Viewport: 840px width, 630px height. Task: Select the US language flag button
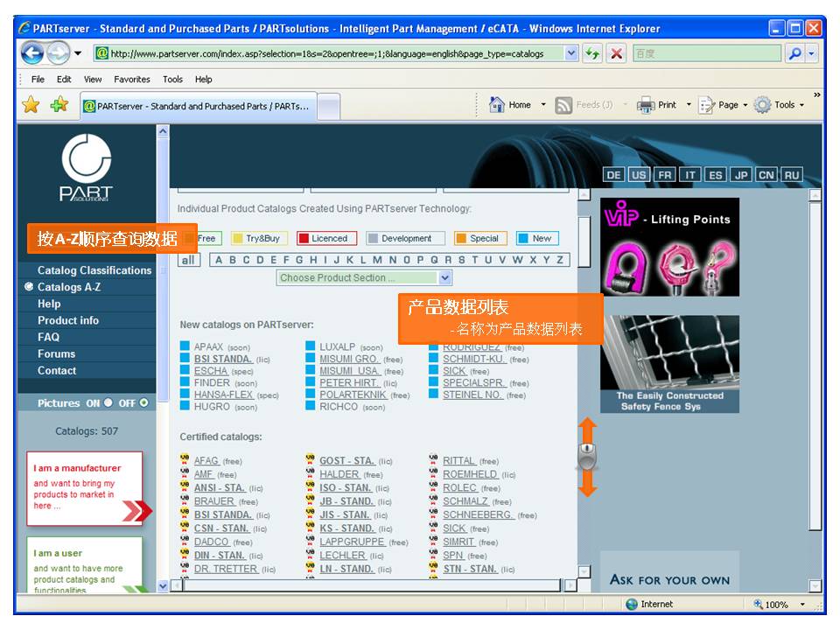(639, 175)
